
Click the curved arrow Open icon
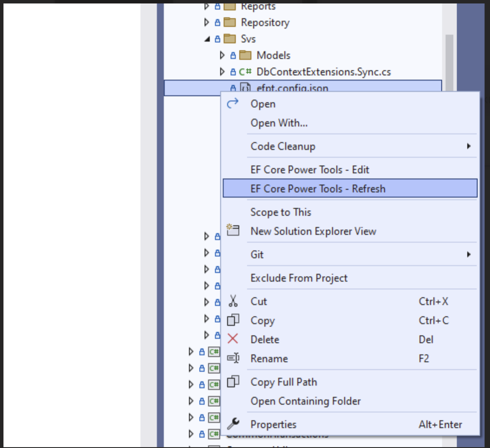point(233,103)
